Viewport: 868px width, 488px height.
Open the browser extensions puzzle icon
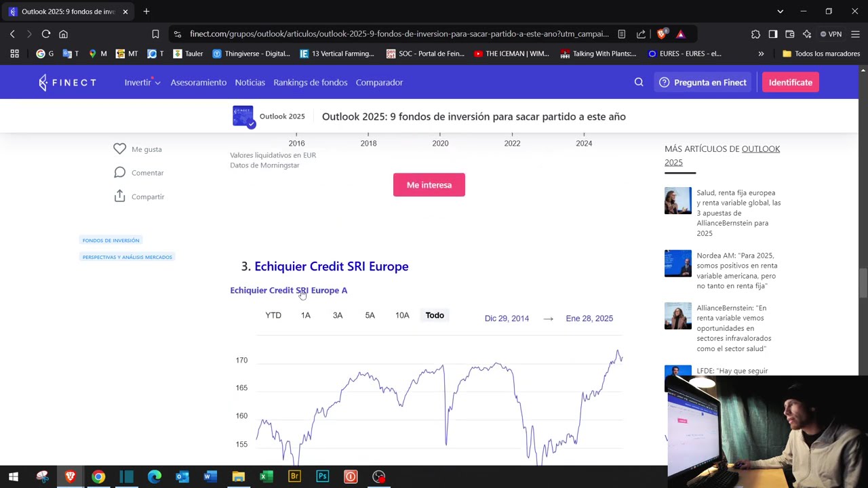coord(755,34)
